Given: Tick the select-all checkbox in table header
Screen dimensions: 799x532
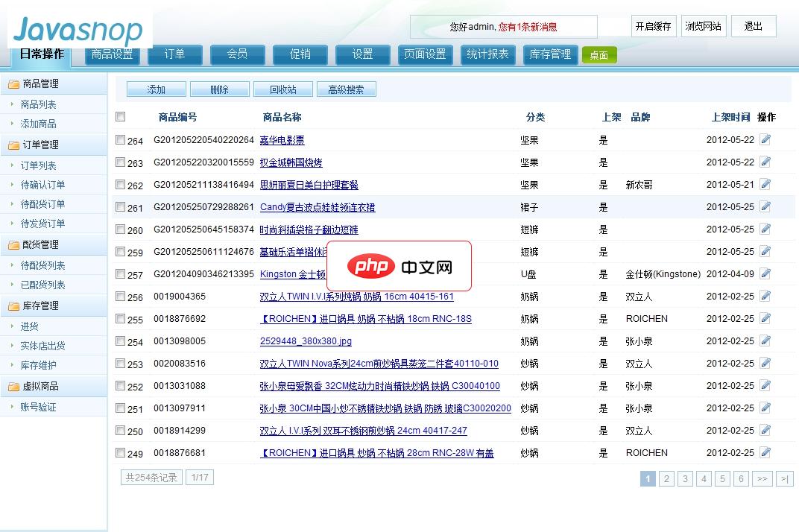Looking at the screenshot, I should coord(119,117).
